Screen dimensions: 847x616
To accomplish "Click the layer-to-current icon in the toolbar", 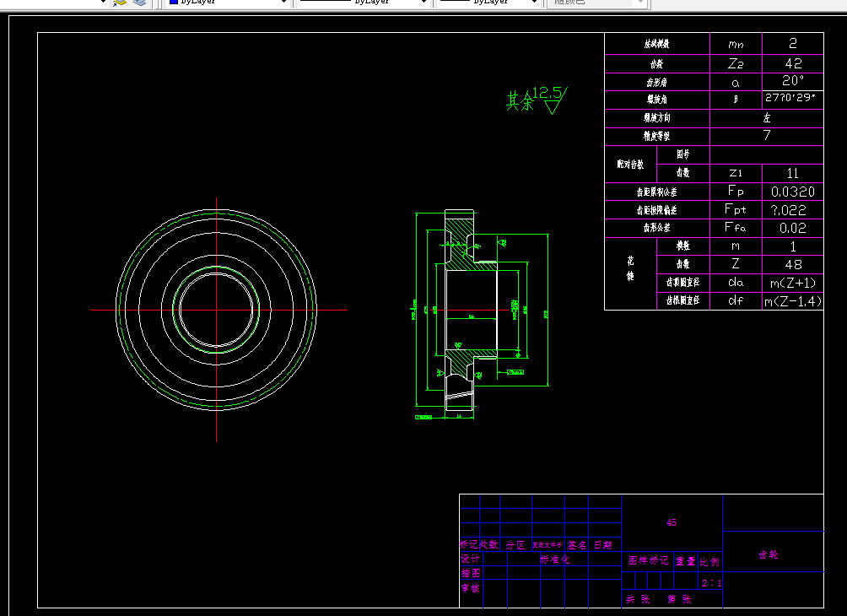I will [120, 3].
